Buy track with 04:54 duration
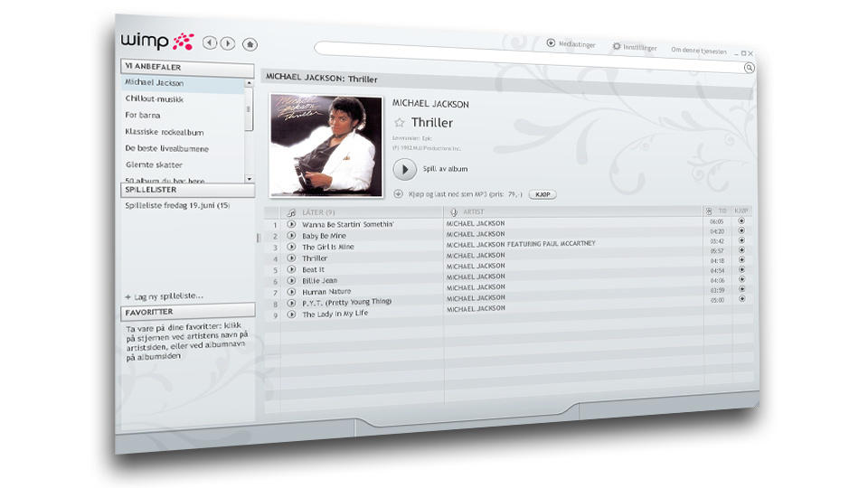868x488 pixels. (x=741, y=269)
